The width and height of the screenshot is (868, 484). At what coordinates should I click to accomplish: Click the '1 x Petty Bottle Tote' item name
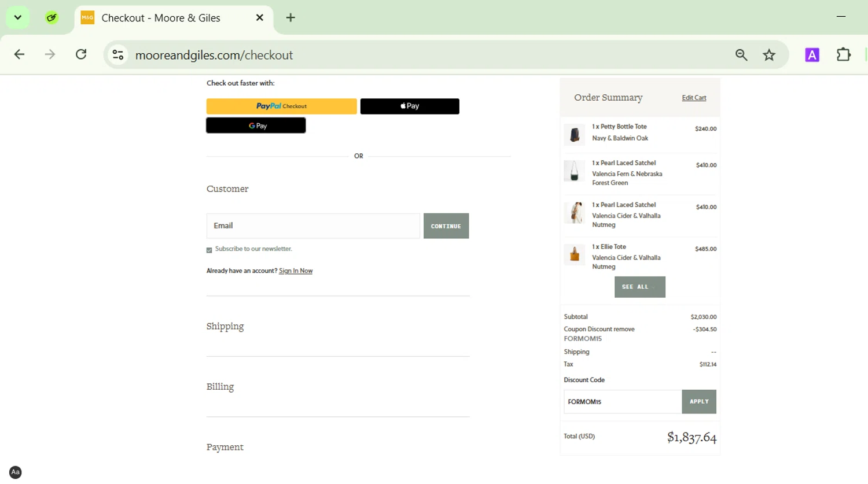(x=619, y=127)
